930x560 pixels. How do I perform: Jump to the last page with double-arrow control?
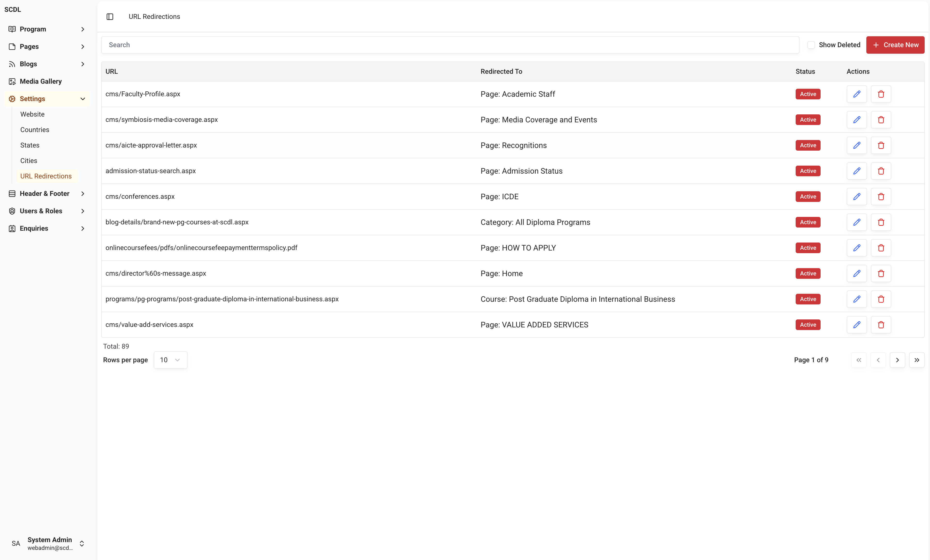tap(917, 360)
